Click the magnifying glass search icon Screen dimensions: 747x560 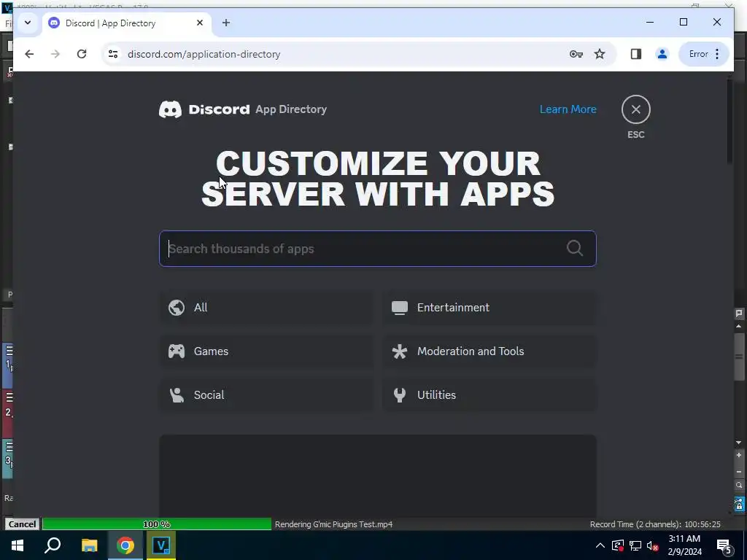coord(575,248)
